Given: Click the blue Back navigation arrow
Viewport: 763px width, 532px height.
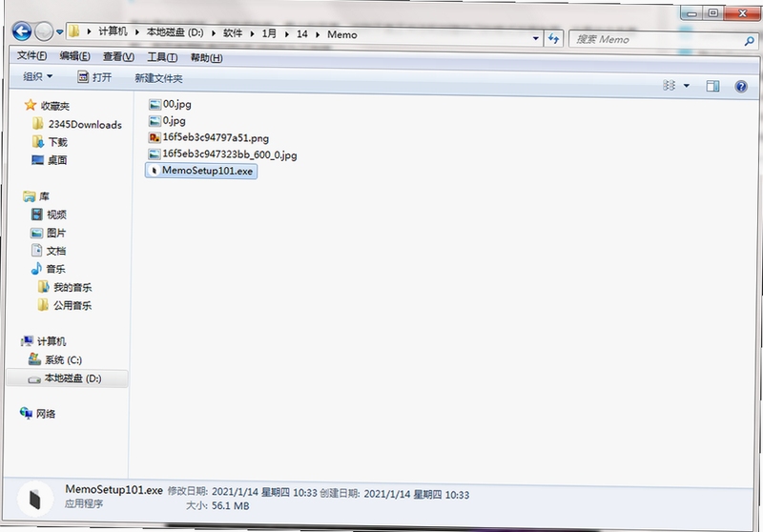Looking at the screenshot, I should click(x=22, y=31).
